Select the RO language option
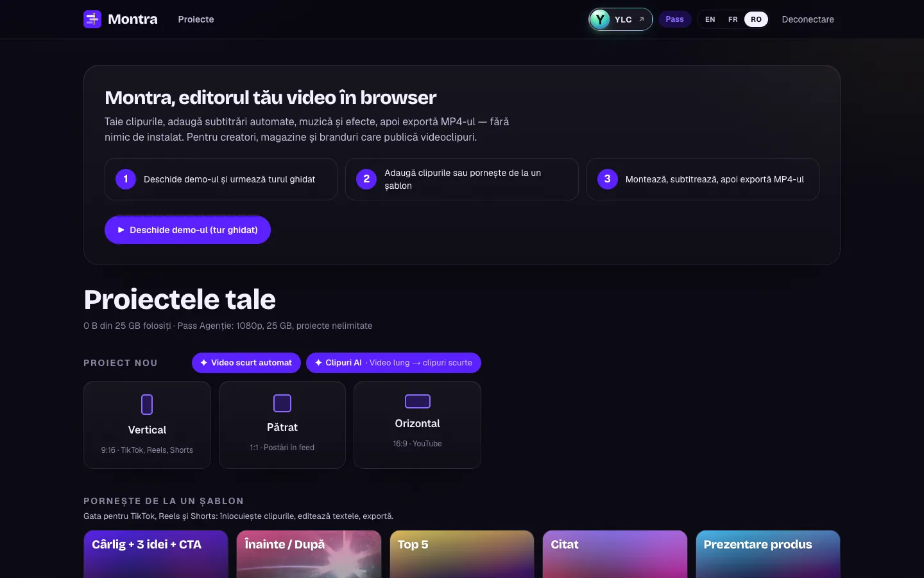This screenshot has height=578, width=924. tap(757, 19)
